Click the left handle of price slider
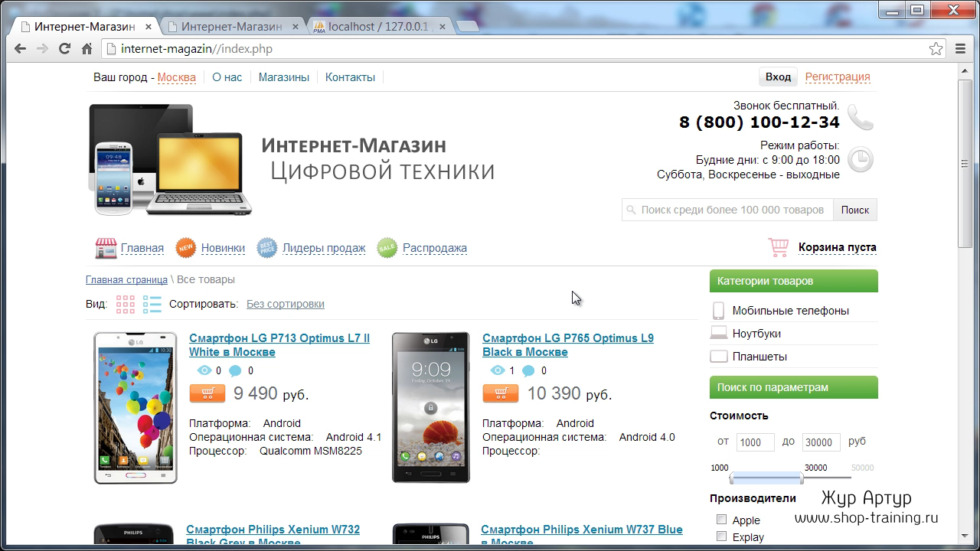Image resolution: width=980 pixels, height=551 pixels. (733, 479)
